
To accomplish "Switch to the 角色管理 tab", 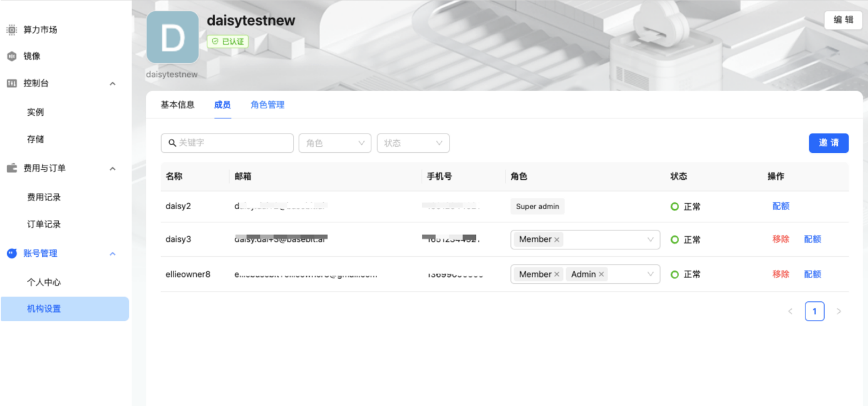I will pyautogui.click(x=267, y=105).
